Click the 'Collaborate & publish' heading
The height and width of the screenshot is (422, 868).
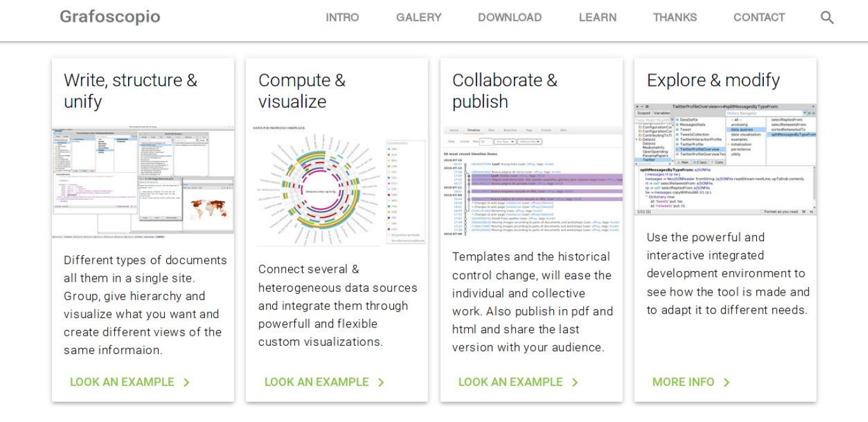pos(504,91)
